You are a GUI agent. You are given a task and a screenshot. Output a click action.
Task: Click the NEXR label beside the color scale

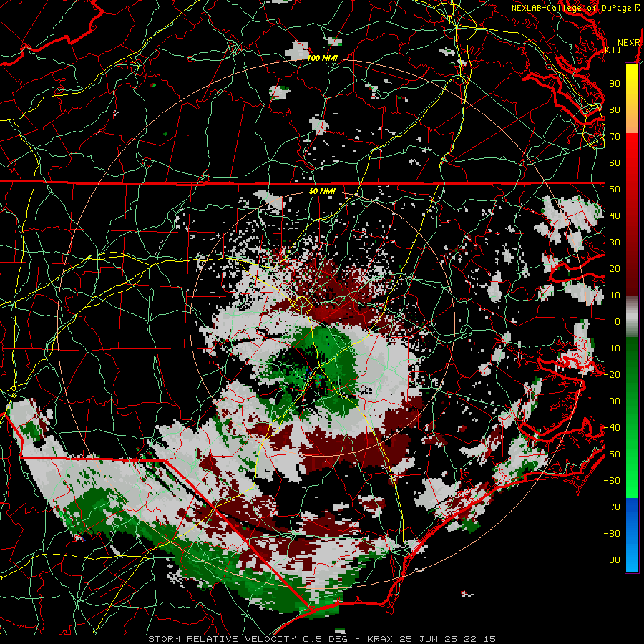(x=629, y=43)
